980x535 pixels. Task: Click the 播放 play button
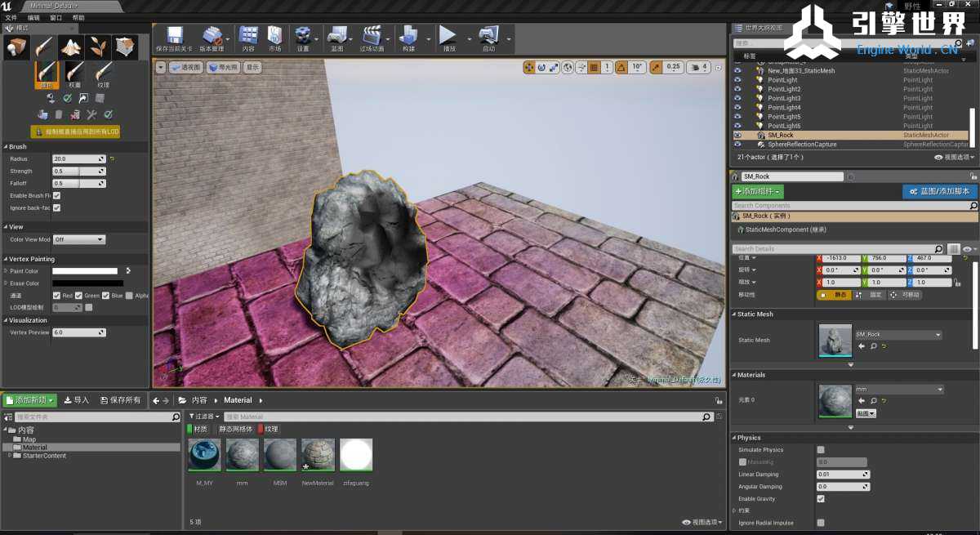[x=448, y=39]
